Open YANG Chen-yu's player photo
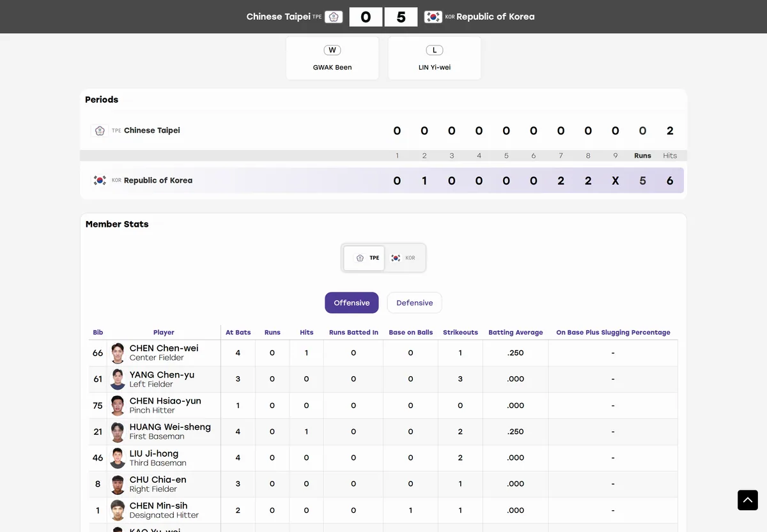This screenshot has width=767, height=532. [118, 379]
